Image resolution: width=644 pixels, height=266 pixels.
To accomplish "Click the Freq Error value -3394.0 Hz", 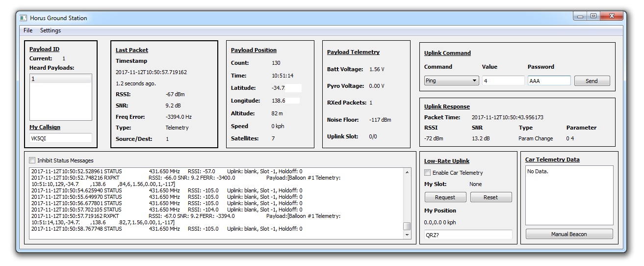I will (x=179, y=117).
